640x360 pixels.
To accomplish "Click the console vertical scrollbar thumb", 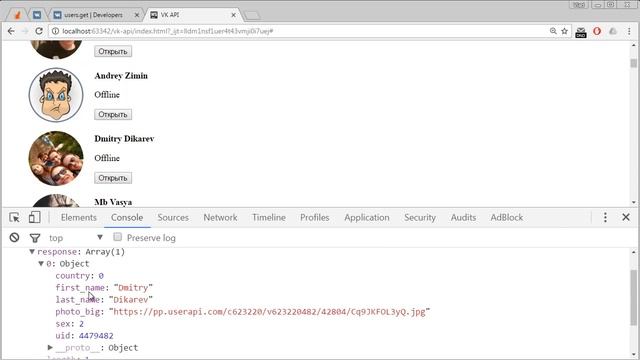I will (633, 297).
